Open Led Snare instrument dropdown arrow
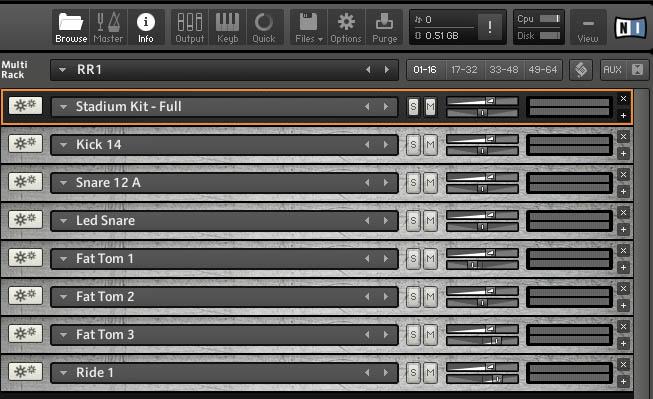 [63, 221]
